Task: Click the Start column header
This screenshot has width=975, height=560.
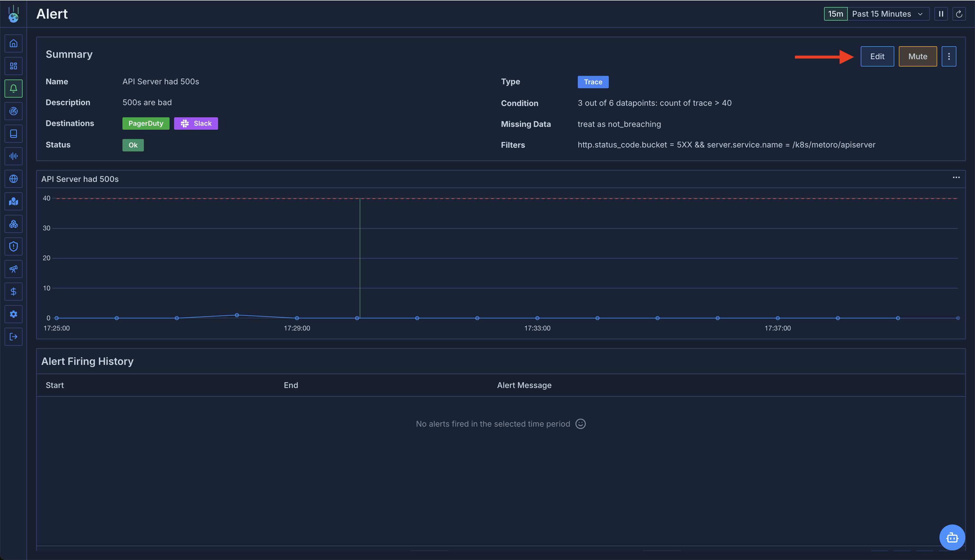Action: click(x=55, y=385)
